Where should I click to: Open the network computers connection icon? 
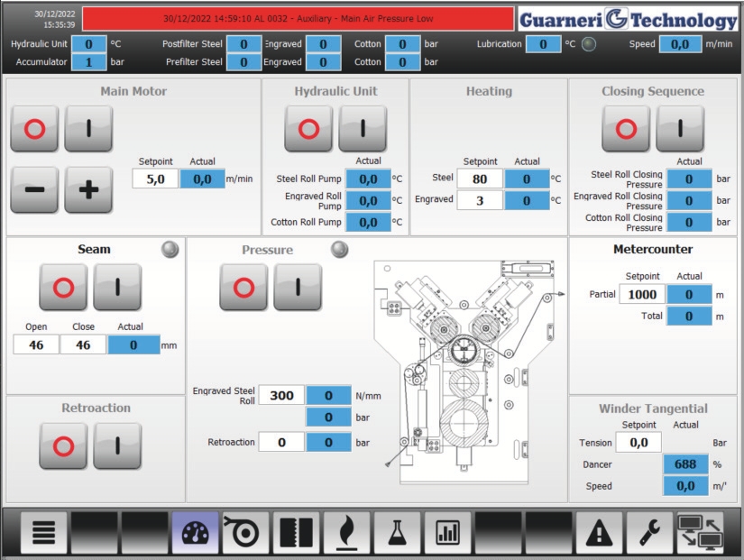point(701,532)
